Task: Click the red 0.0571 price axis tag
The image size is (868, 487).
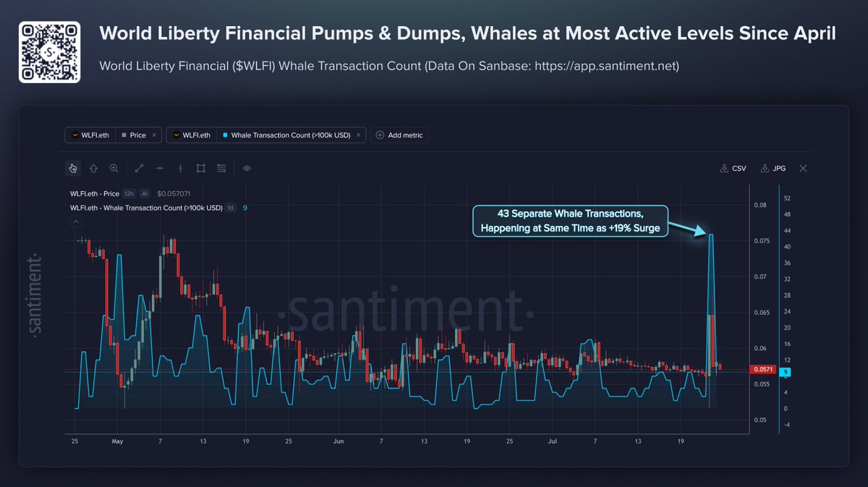Action: (763, 369)
